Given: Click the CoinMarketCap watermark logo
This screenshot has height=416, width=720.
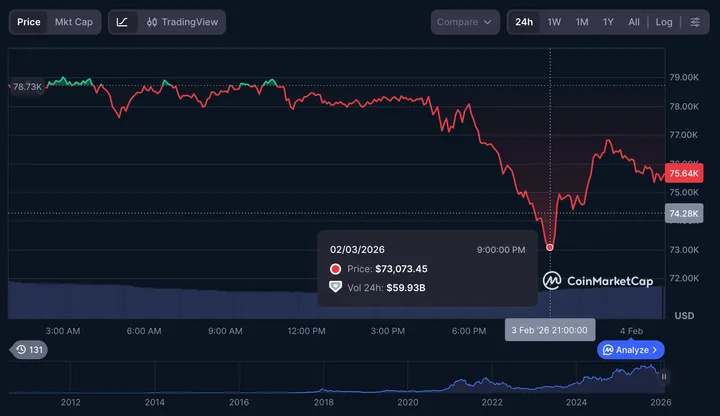Looking at the screenshot, I should tap(598, 281).
